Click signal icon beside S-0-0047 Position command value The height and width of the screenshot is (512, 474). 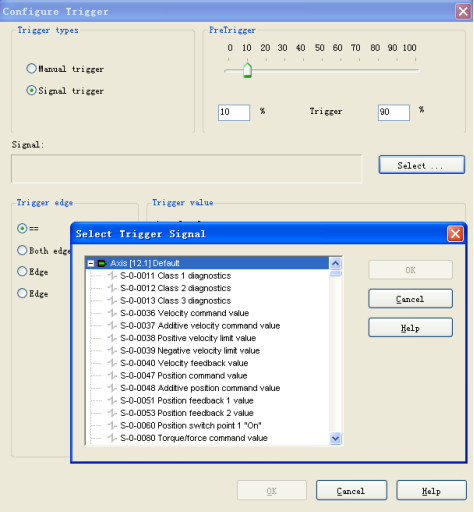[x=112, y=376]
